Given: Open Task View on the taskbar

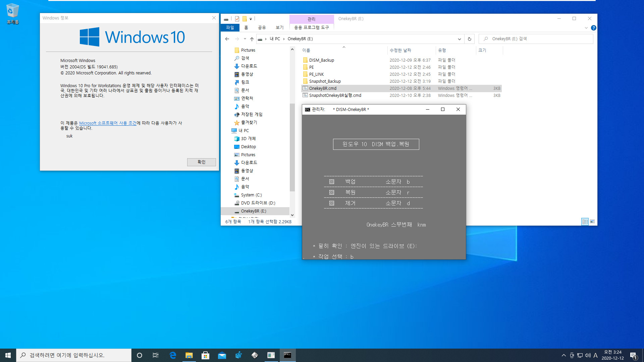Looking at the screenshot, I should tap(156, 355).
